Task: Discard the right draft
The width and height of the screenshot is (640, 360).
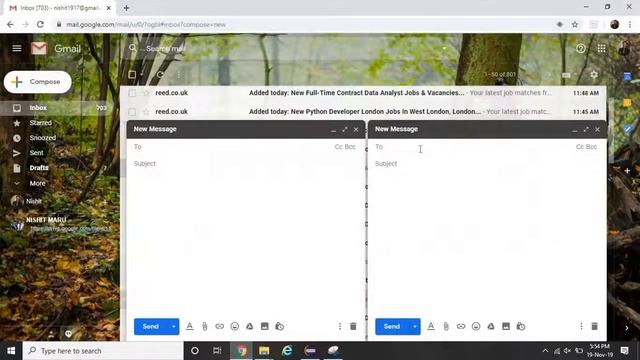Action: (x=595, y=327)
